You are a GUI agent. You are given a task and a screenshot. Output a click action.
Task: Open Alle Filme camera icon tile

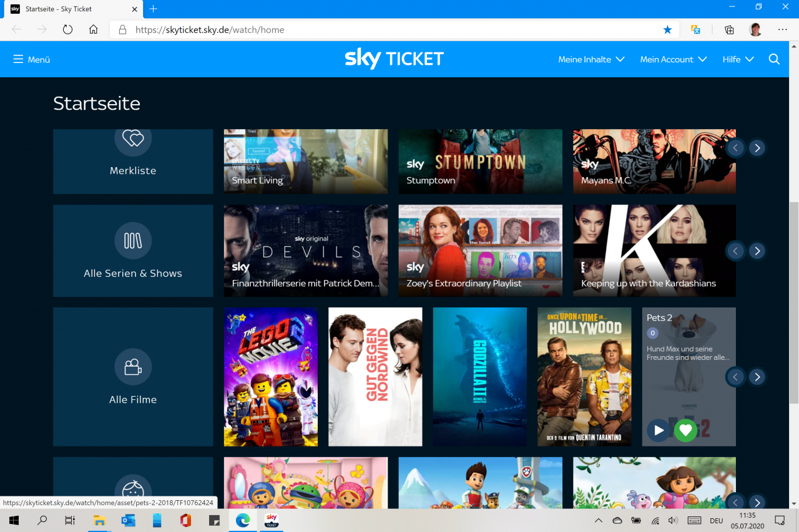point(133,367)
